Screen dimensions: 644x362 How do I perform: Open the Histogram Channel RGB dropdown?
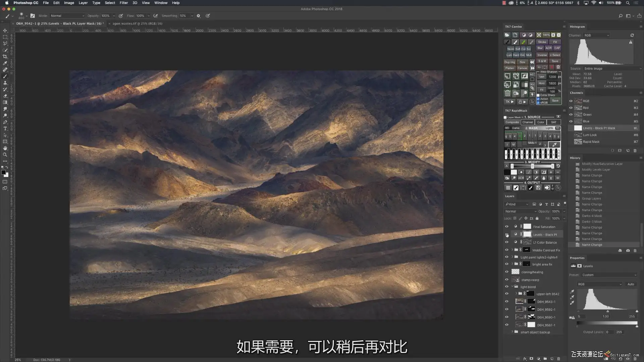596,35
